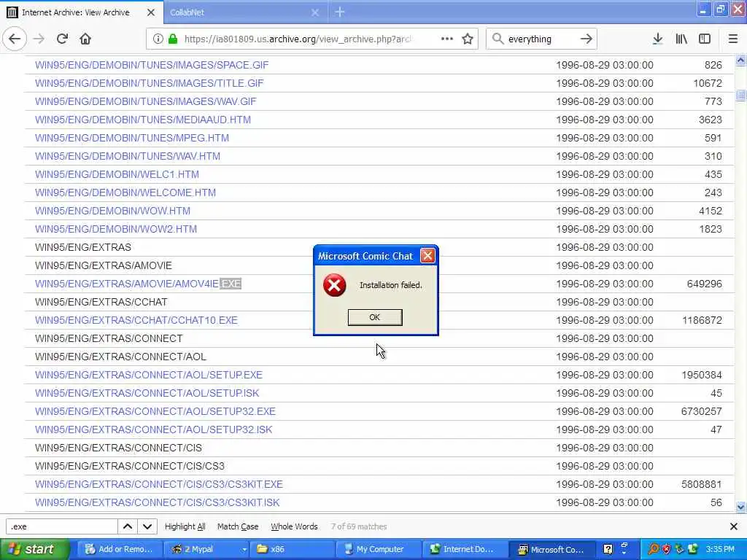Click the browser Back arrow button
This screenshot has height=560, width=747.
pyautogui.click(x=15, y=39)
